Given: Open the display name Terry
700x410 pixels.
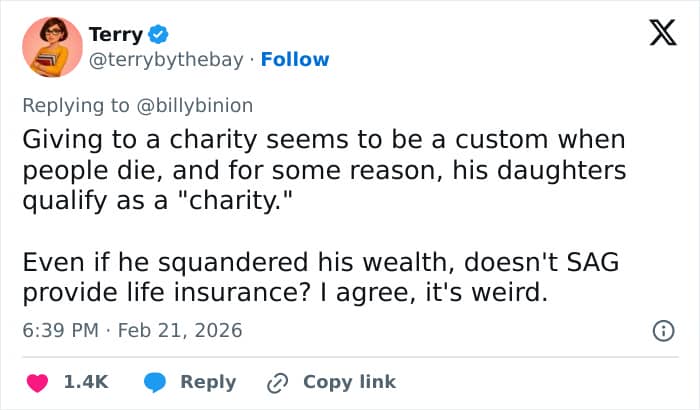Looking at the screenshot, I should coord(116,35).
